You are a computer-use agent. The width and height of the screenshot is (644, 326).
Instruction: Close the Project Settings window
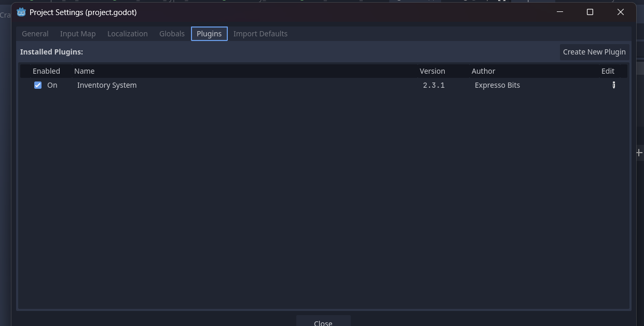621,12
